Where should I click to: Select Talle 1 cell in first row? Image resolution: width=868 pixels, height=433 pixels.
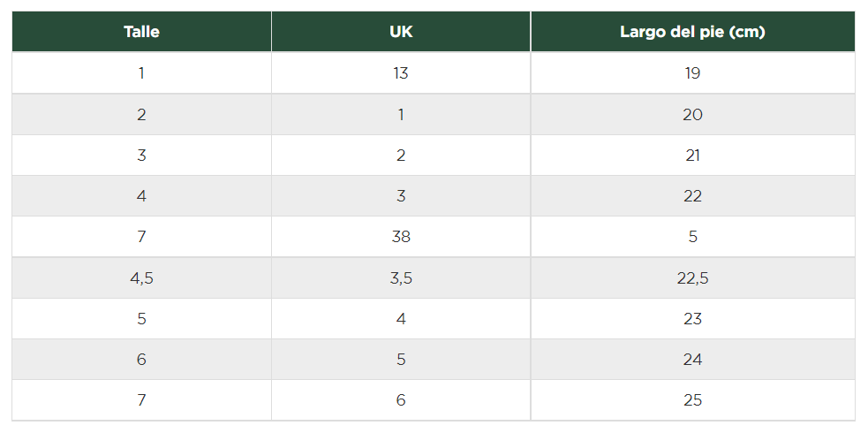click(141, 73)
